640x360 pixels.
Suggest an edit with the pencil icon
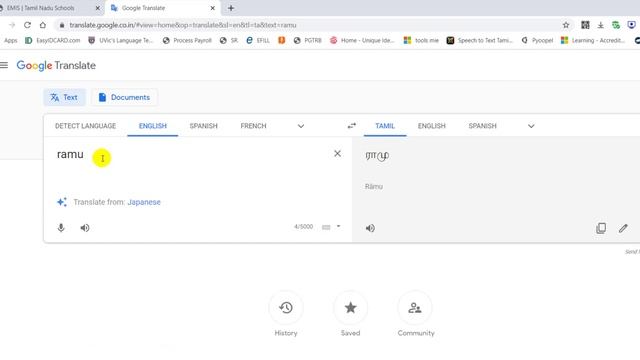pyautogui.click(x=623, y=228)
